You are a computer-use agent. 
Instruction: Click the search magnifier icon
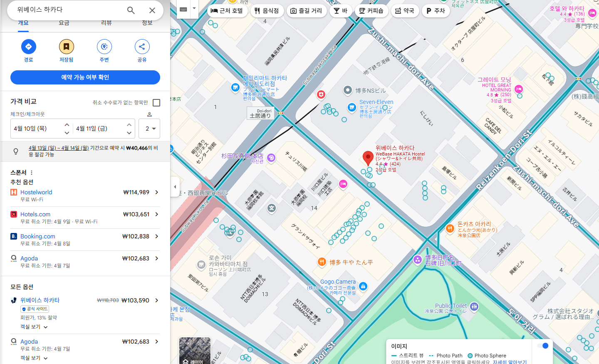click(x=131, y=10)
